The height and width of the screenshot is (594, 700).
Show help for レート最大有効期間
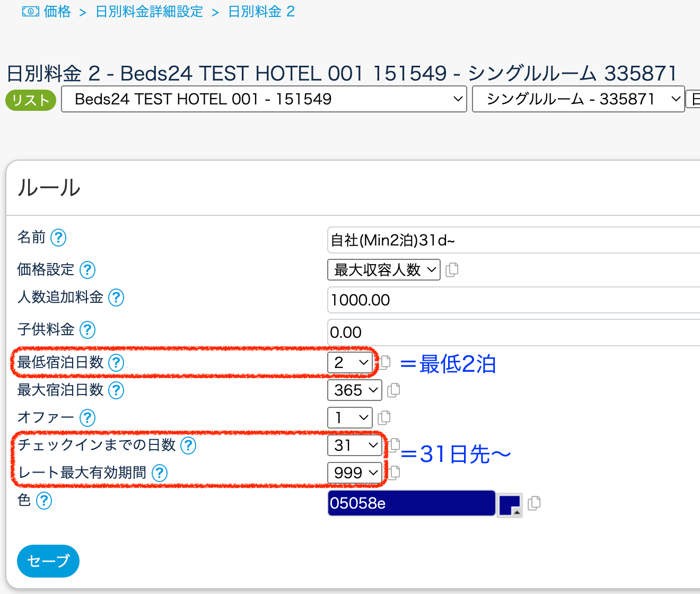pos(160,473)
